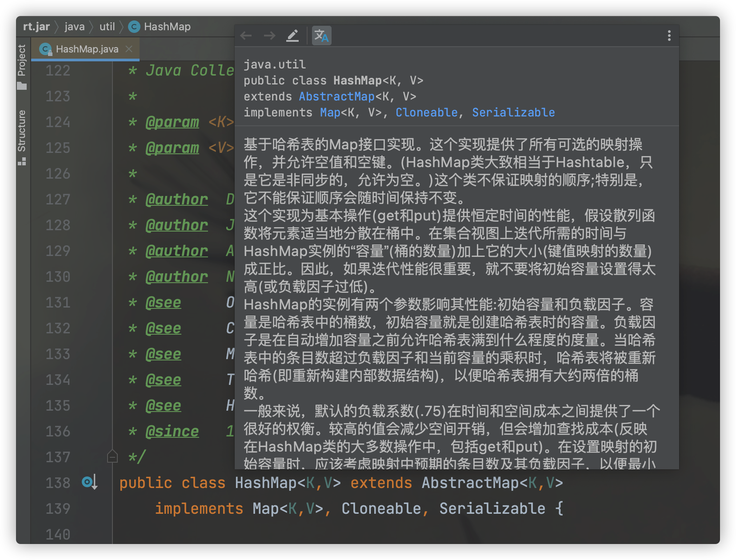This screenshot has width=736, height=560.
Task: Close the HashMap.java editor tab
Action: [x=129, y=49]
